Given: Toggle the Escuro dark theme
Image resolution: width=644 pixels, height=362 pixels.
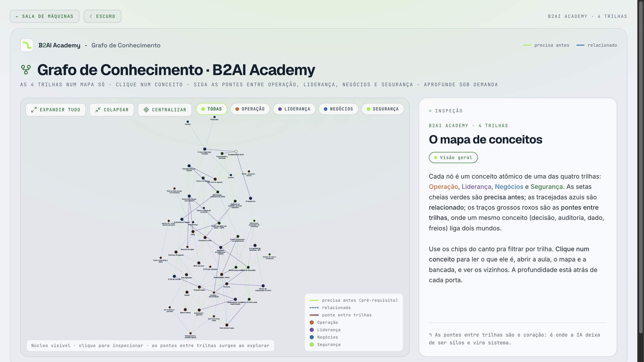Looking at the screenshot, I should (x=102, y=16).
